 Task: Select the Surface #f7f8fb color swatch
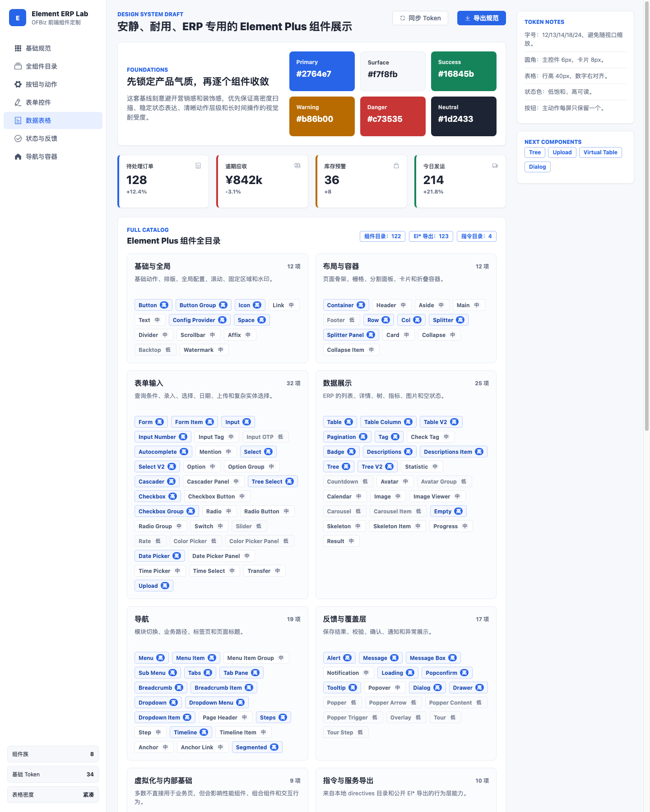point(393,71)
